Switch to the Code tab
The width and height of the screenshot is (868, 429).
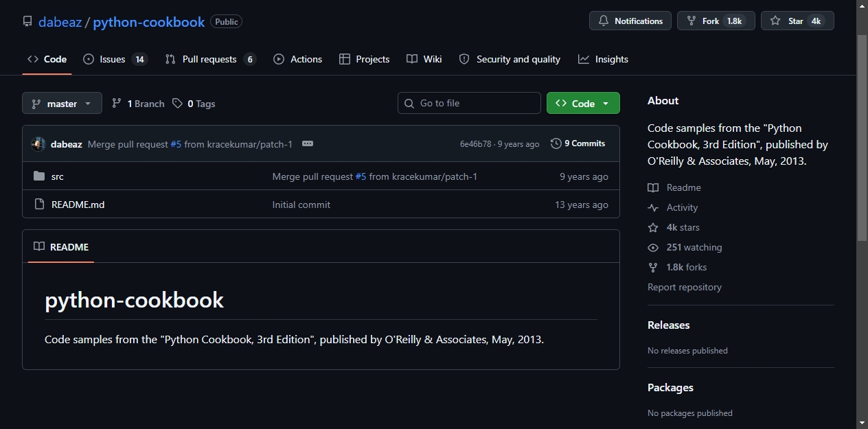47,59
